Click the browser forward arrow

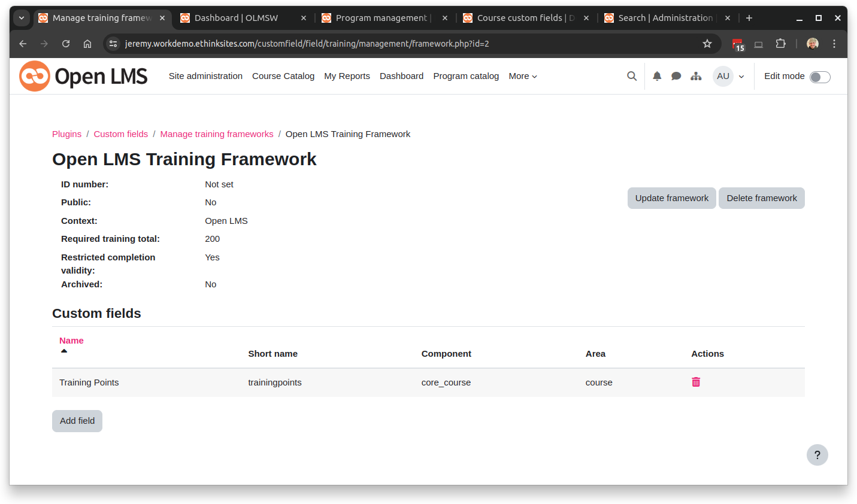point(44,44)
